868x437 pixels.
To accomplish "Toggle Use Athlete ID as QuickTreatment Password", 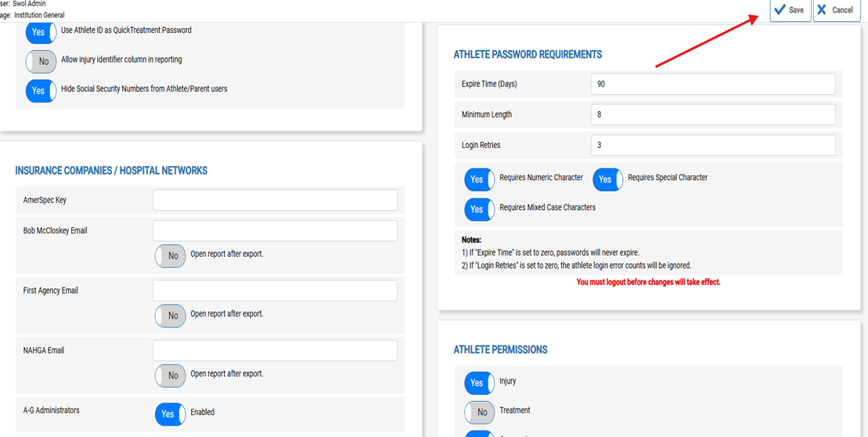I will tap(41, 32).
